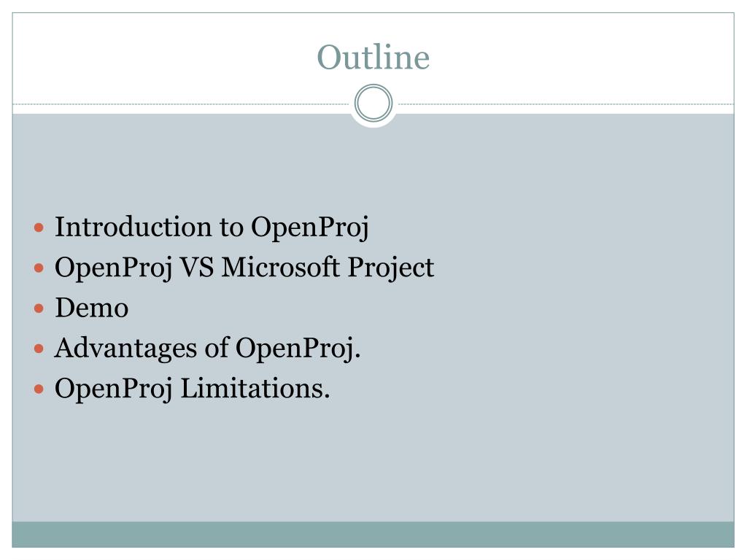Image resolution: width=747 pixels, height=560 pixels.
Task: Click the word Limitations in the last bullet
Action: (255, 389)
